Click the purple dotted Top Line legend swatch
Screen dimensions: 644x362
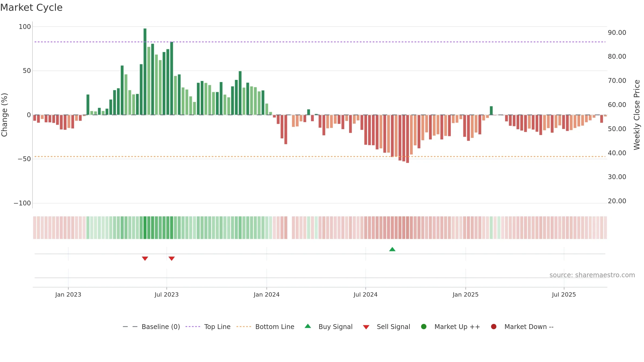(x=193, y=327)
